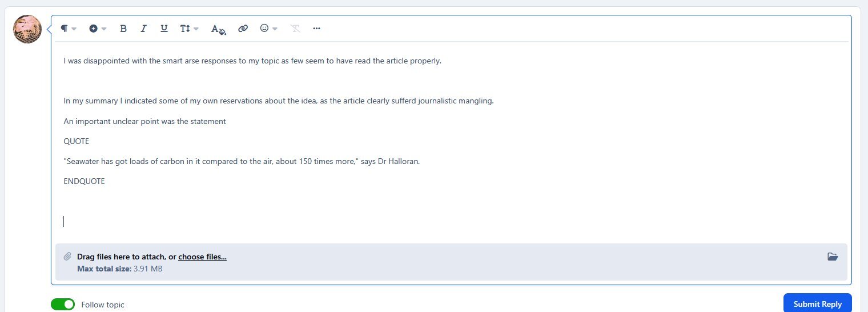
Task: Place cursor on empty line below ENDQUOTE
Action: click(228, 221)
